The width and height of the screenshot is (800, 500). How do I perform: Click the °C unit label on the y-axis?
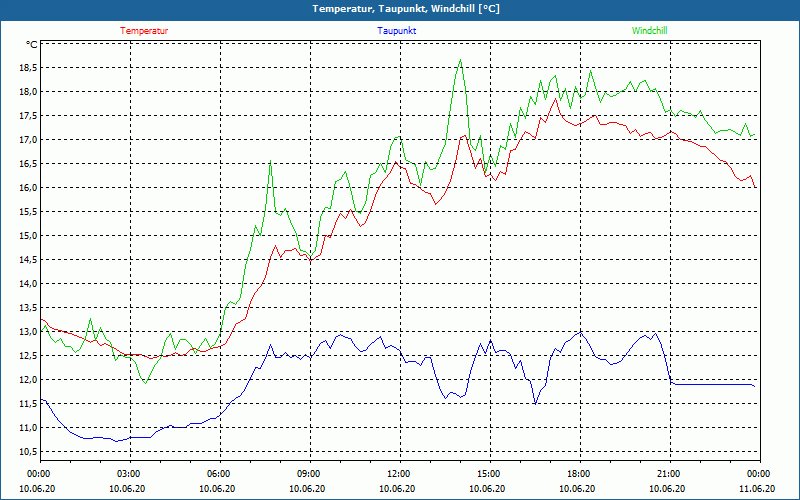tap(32, 45)
